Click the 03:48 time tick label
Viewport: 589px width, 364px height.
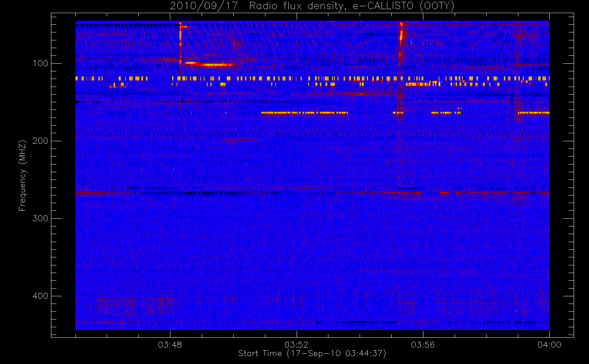coord(170,345)
